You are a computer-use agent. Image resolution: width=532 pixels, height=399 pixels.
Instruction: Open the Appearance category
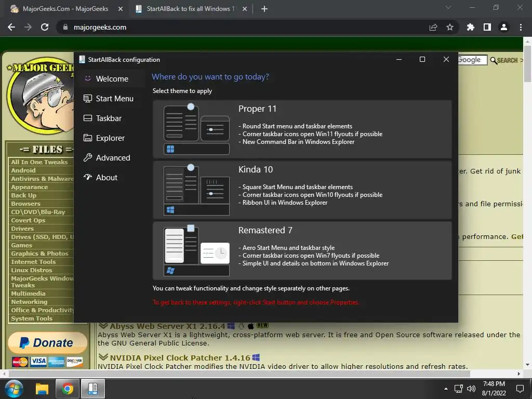click(29, 187)
